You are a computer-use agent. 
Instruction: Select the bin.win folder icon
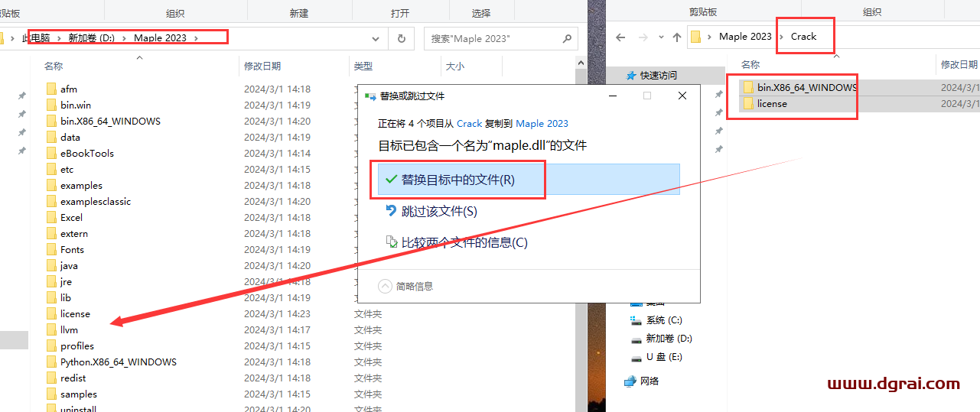[51, 105]
